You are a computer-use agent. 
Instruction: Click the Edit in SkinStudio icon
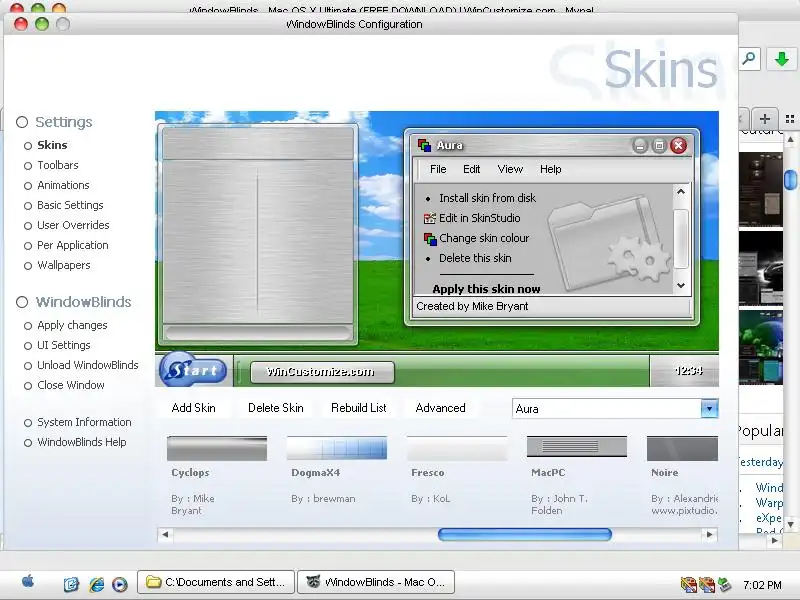[430, 218]
